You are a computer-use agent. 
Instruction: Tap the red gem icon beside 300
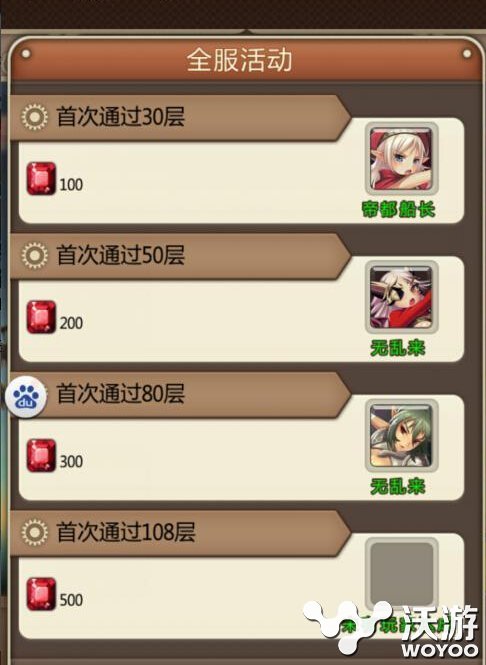pyautogui.click(x=41, y=455)
